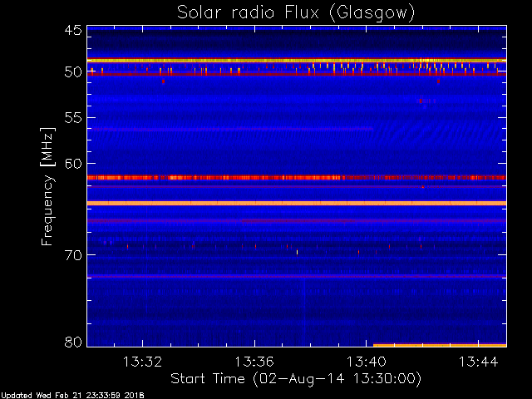Select the "Frequency [MHz]" axis label
The width and height of the screenshot is (532, 399).
tap(47, 186)
